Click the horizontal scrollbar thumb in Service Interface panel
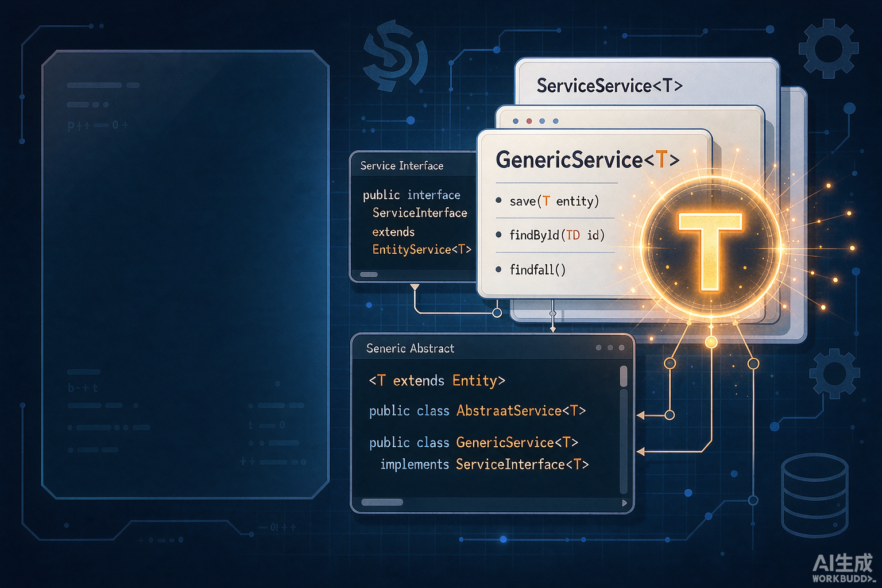Screen dimensions: 882x588 [369, 274]
